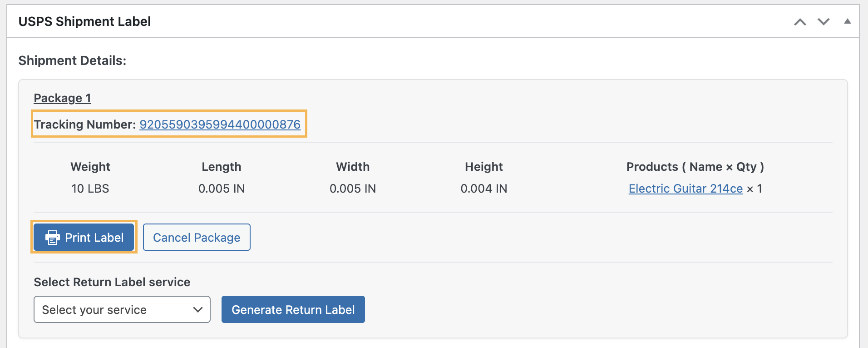Click the Print Label button
Image resolution: width=868 pixels, height=348 pixels.
click(84, 237)
